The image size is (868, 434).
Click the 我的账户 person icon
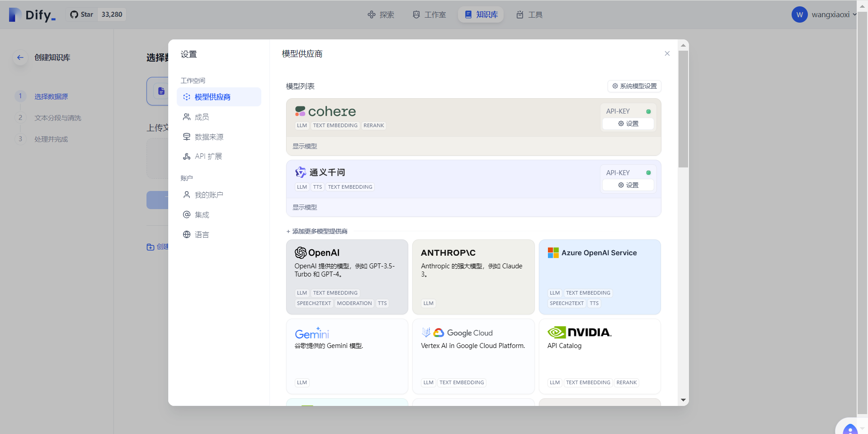(x=186, y=195)
